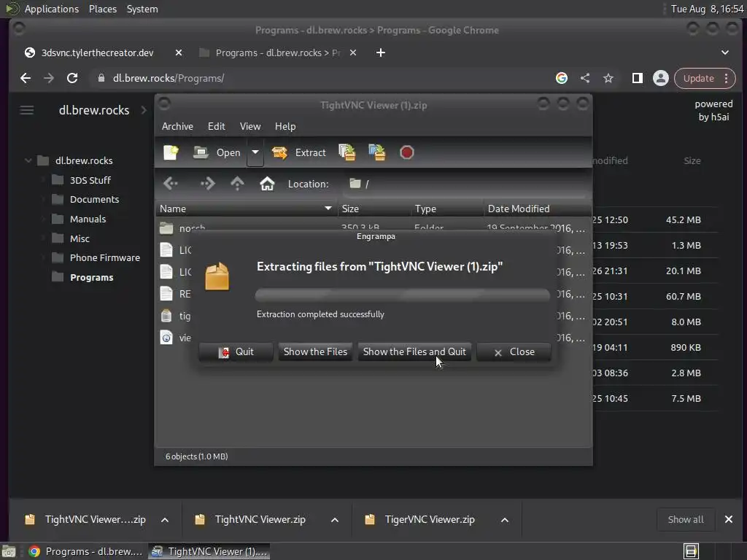Select the nossh folder icon in archive list
The height and width of the screenshot is (560, 747).
click(x=166, y=228)
